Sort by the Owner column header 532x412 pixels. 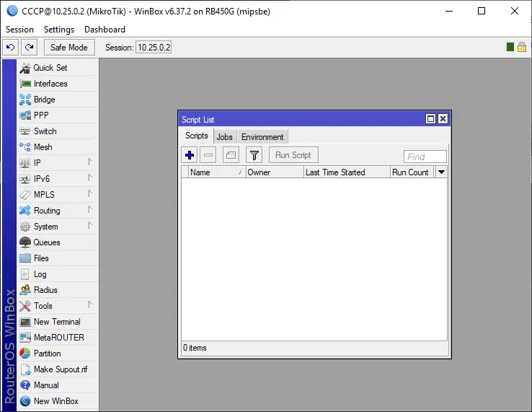point(275,172)
